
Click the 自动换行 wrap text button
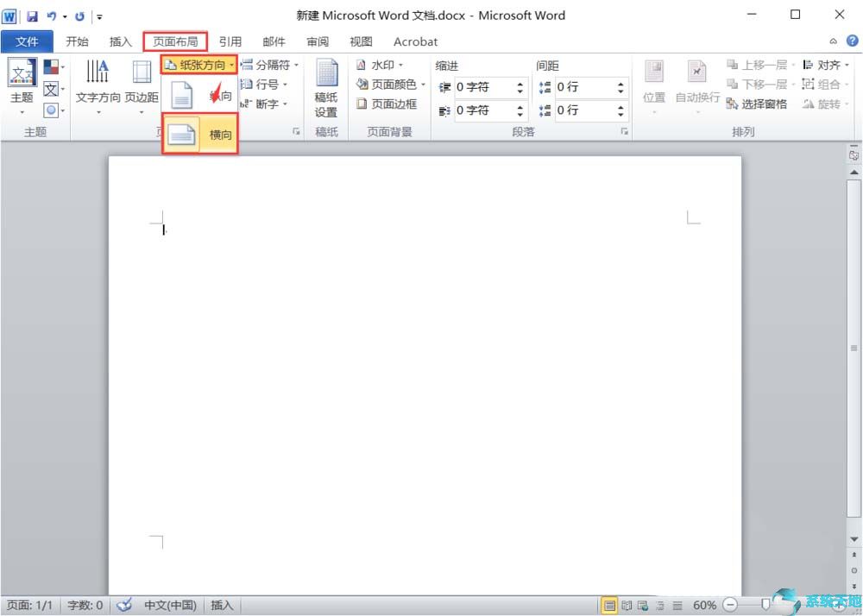click(697, 87)
